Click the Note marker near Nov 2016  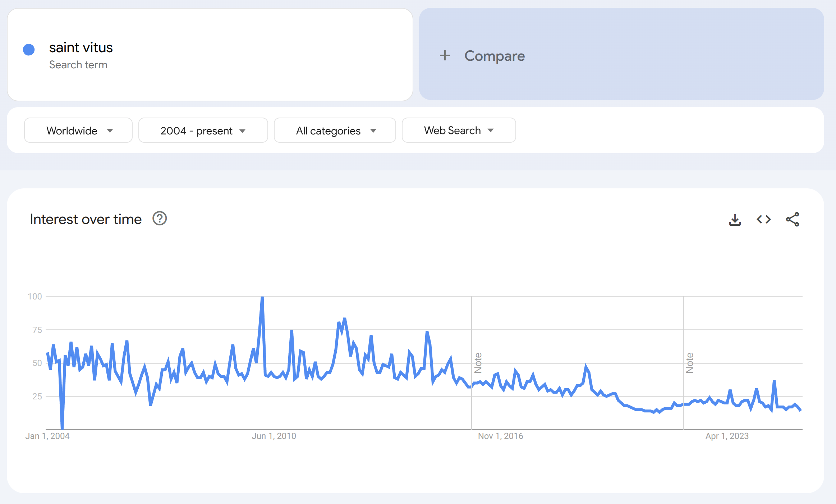pyautogui.click(x=478, y=363)
